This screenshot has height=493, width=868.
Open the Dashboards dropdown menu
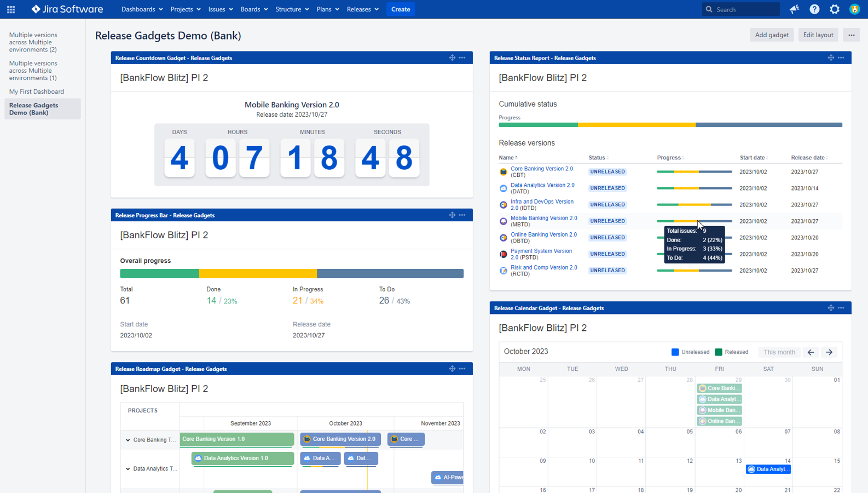point(142,9)
